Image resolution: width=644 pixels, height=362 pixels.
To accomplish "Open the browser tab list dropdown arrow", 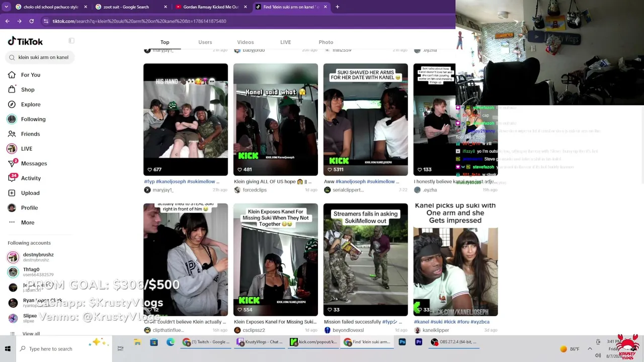I will (x=7, y=7).
